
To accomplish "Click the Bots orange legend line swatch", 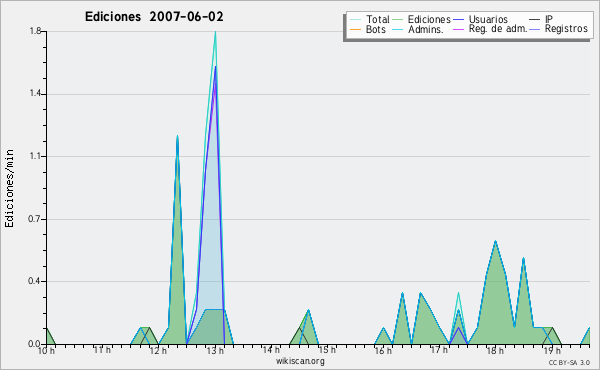I will [355, 29].
